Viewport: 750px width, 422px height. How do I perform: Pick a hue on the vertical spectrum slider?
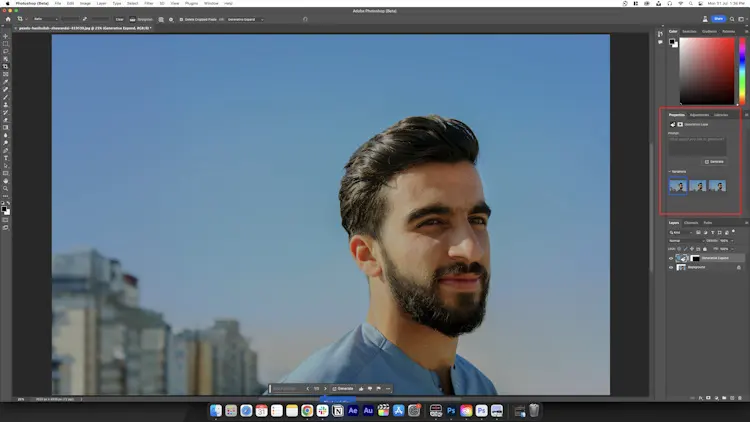(x=742, y=70)
